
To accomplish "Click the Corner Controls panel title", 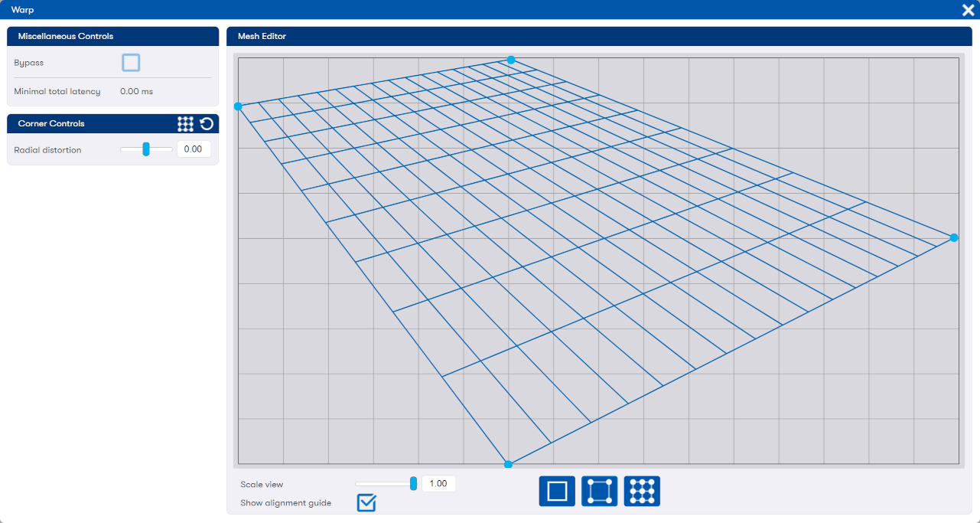I will click(51, 124).
